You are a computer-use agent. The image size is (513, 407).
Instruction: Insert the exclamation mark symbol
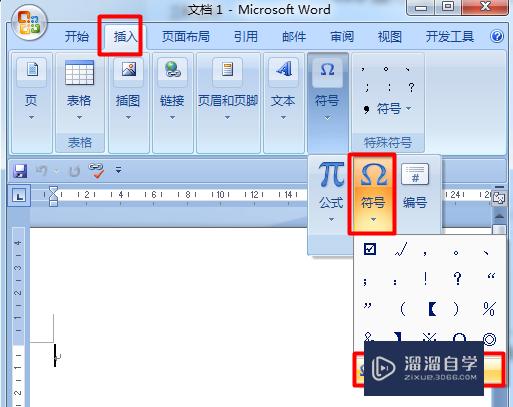[426, 279]
